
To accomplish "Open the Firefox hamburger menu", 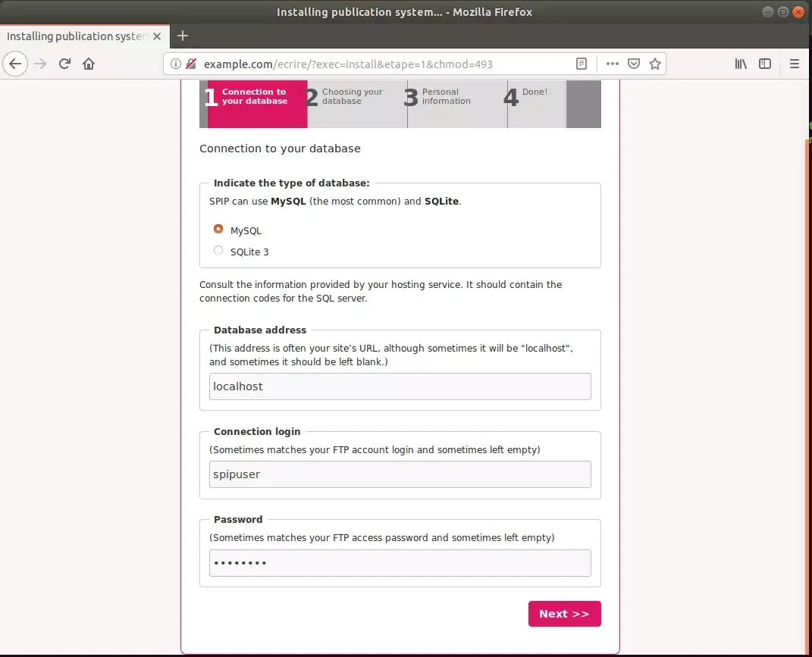I will point(794,64).
